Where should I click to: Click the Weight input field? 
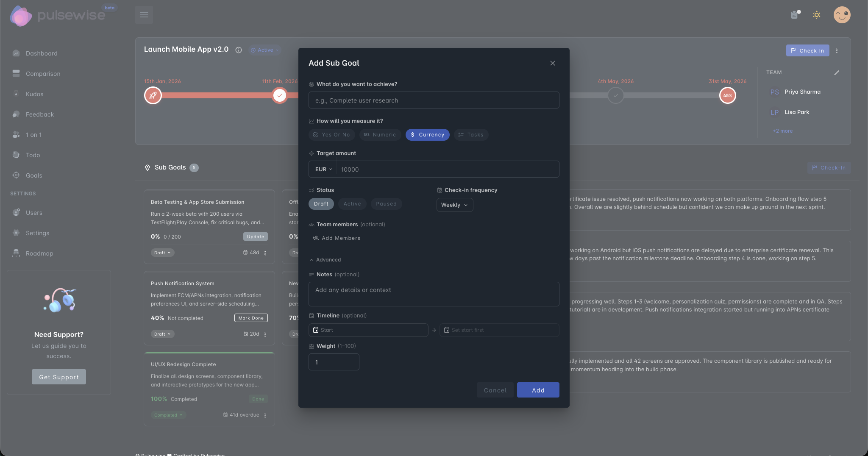click(334, 362)
